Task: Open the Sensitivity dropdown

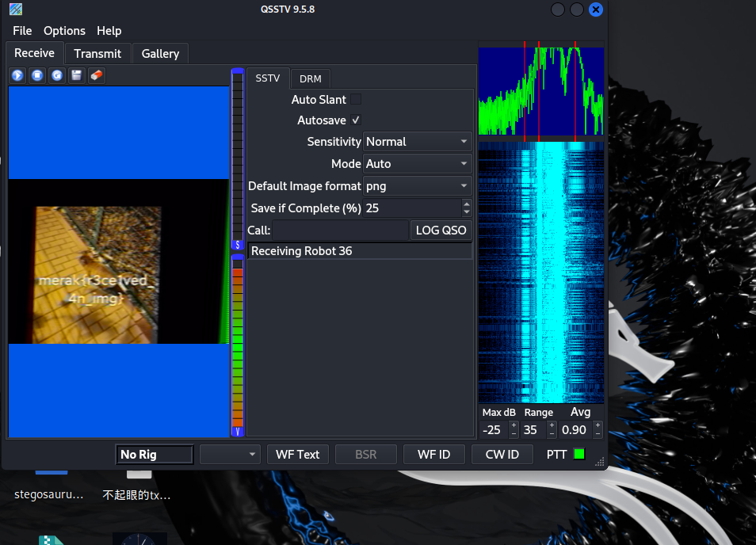Action: tap(417, 142)
